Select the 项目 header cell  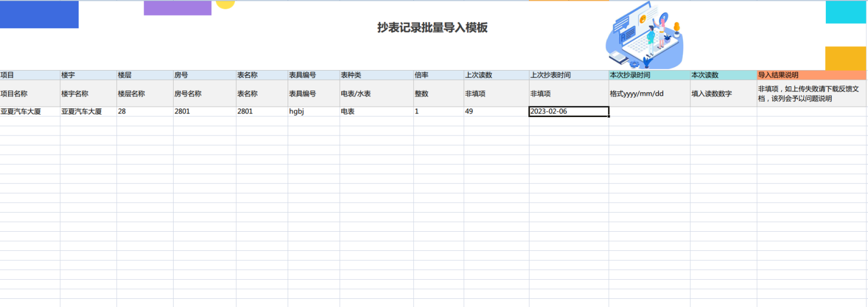[x=30, y=75]
